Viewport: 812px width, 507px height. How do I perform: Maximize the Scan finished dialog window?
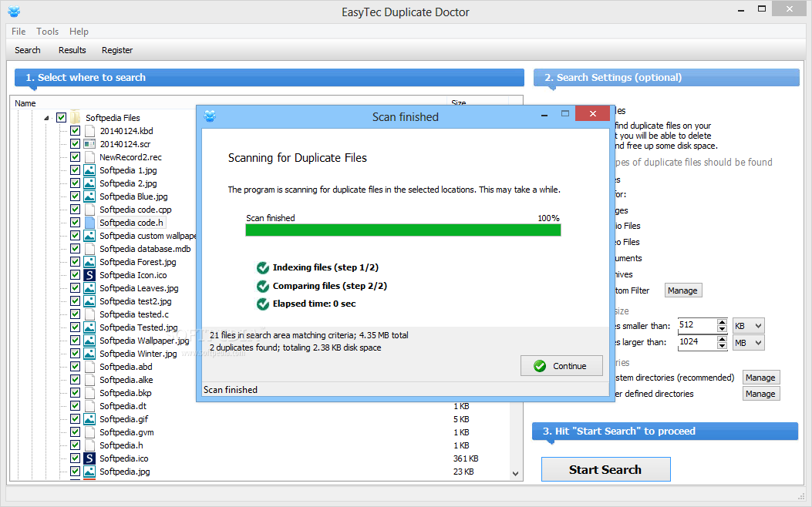click(x=565, y=114)
